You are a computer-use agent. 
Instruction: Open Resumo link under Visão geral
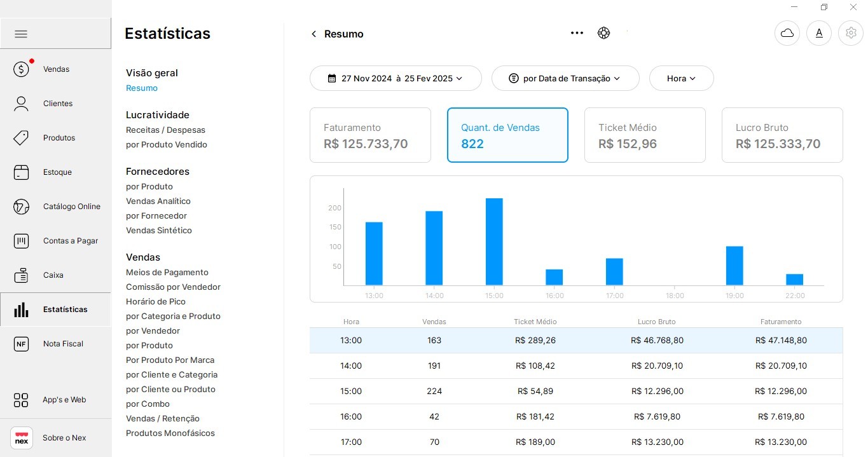coord(142,88)
